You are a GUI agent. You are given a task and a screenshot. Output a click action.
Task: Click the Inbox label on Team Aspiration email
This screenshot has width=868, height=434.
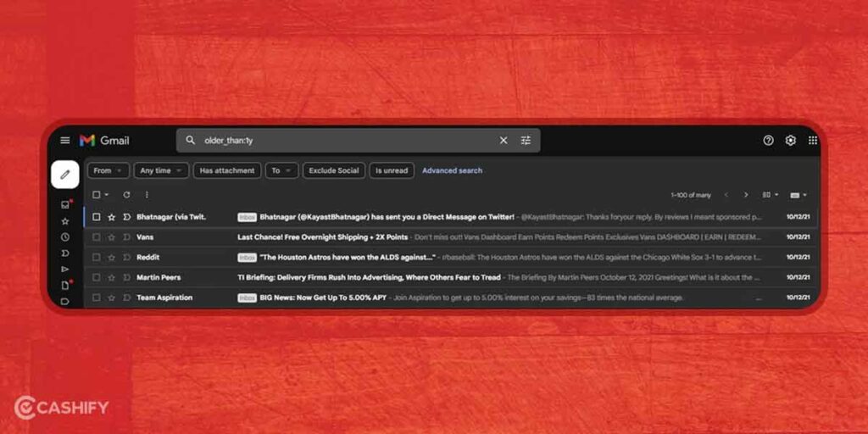coord(247,298)
